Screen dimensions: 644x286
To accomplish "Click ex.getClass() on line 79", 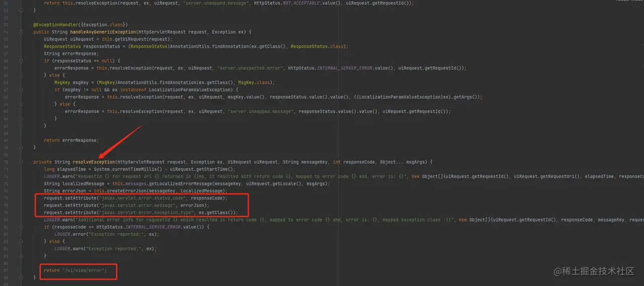I will (x=217, y=212).
